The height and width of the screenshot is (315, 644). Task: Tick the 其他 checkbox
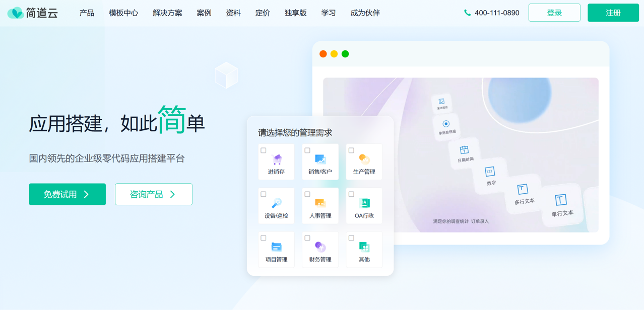[351, 238]
